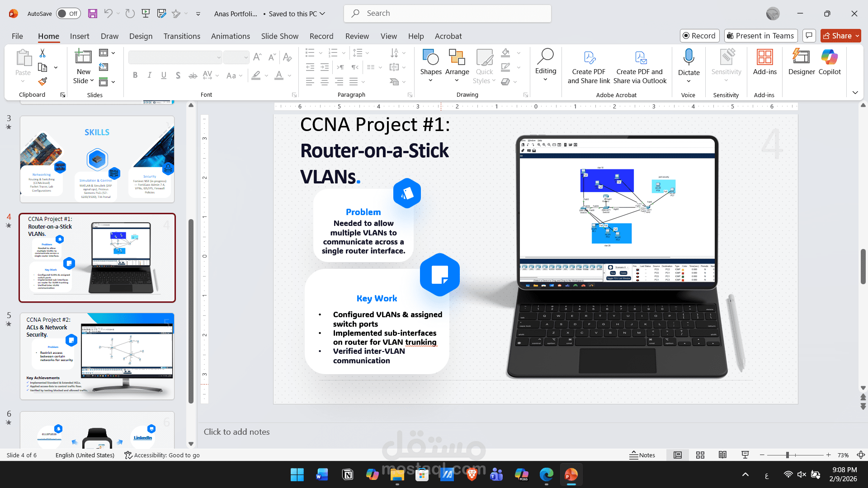The height and width of the screenshot is (488, 868).
Task: Click the Shapes gallery icon
Action: (430, 57)
